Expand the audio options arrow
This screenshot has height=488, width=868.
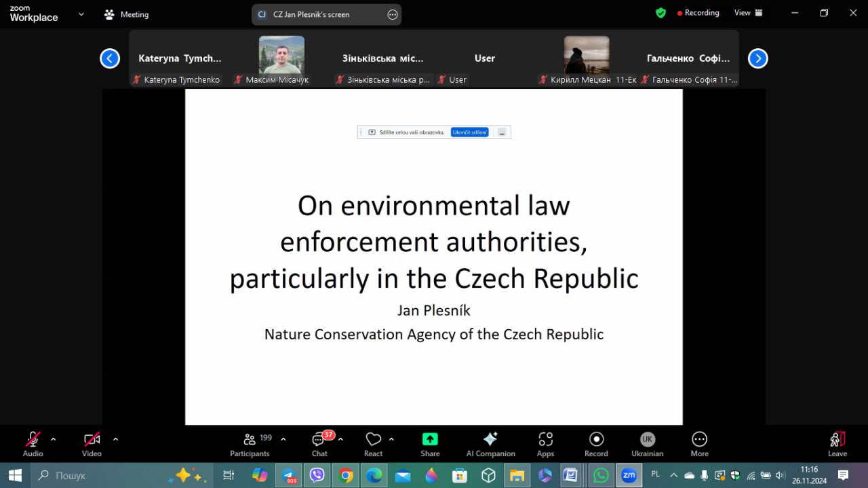tap(54, 439)
